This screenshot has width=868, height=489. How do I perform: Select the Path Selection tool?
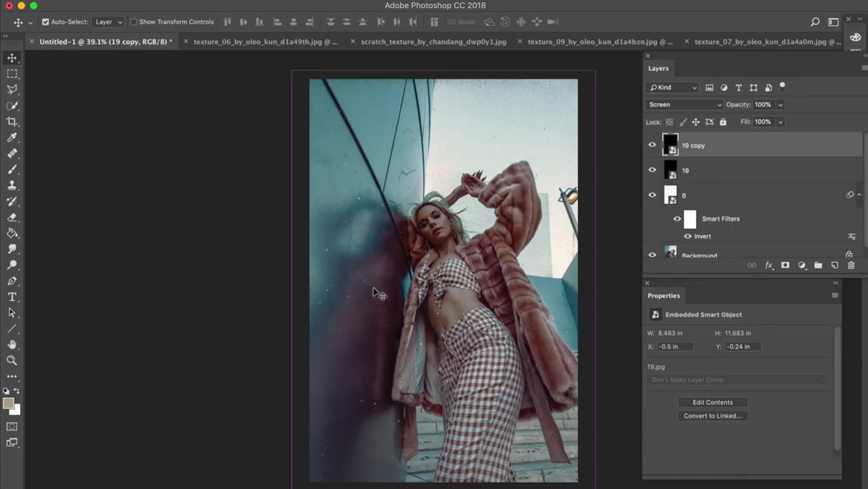(12, 312)
